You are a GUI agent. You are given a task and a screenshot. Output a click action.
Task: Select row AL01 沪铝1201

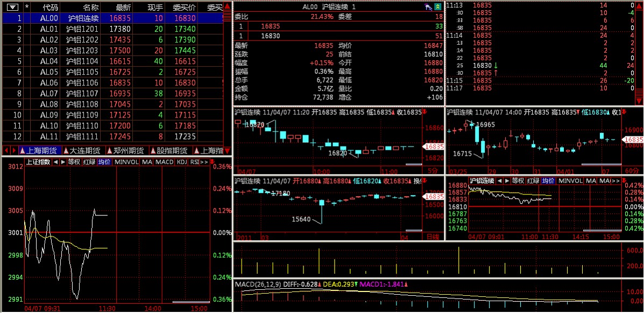112,29
